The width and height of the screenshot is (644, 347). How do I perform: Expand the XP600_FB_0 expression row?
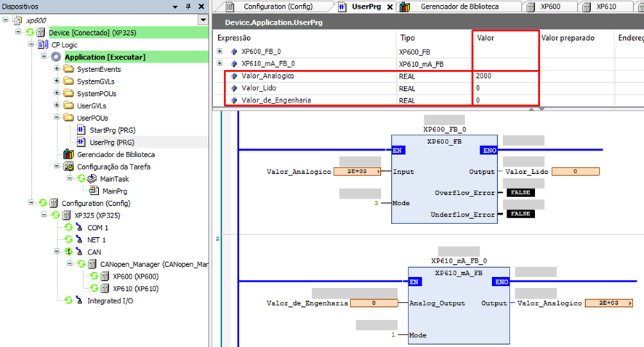220,52
